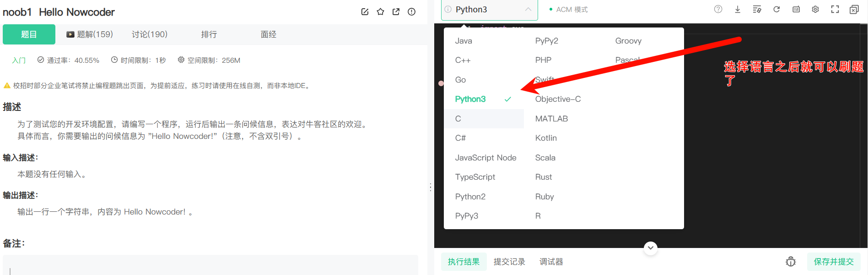Click the close panel icon at top right
Screen dimensions: 868x275
point(854,9)
